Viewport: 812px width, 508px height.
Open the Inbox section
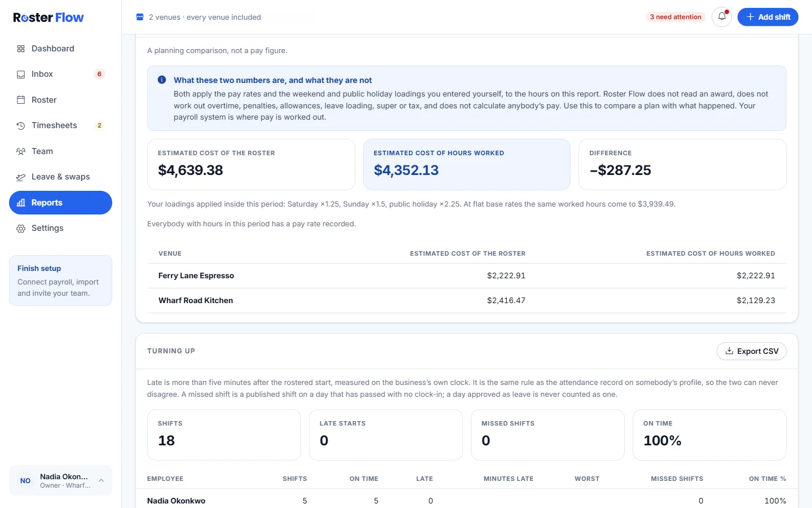[60, 74]
